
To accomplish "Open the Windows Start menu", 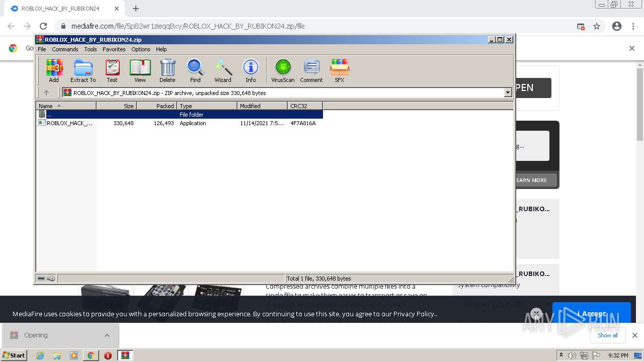I will (14, 355).
